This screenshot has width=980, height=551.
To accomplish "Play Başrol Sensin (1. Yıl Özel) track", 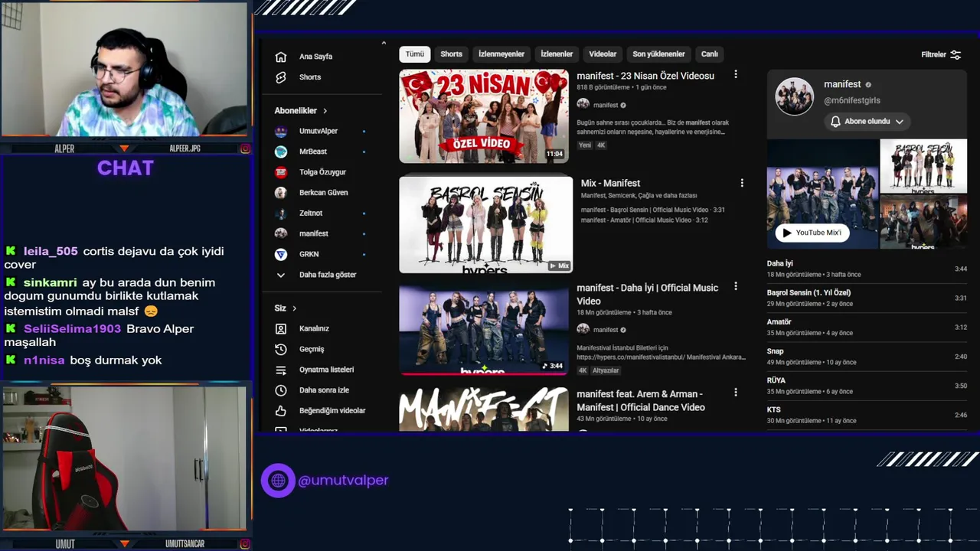I will coord(867,298).
